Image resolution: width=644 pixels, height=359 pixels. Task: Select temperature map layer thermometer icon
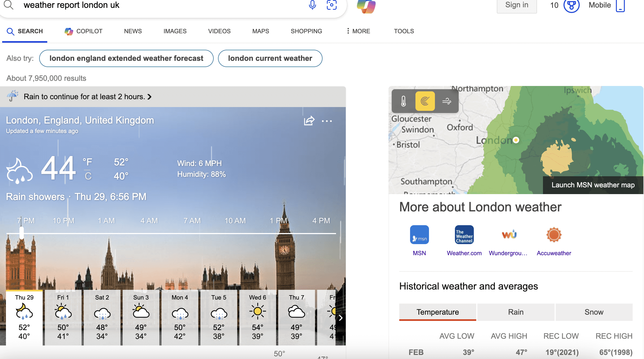404,101
